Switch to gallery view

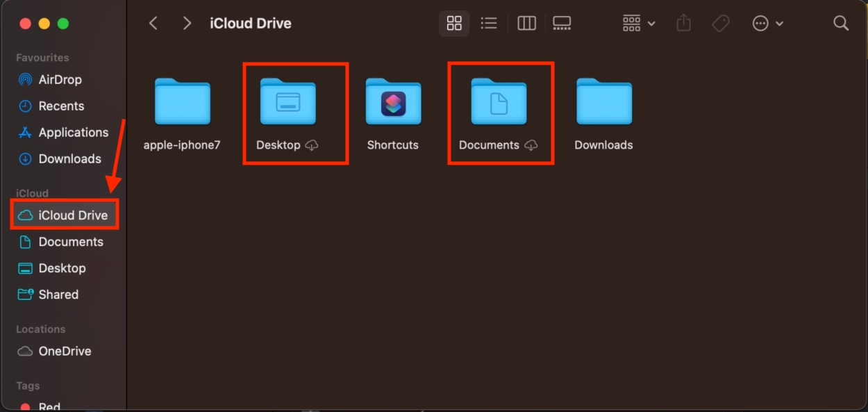click(x=562, y=24)
